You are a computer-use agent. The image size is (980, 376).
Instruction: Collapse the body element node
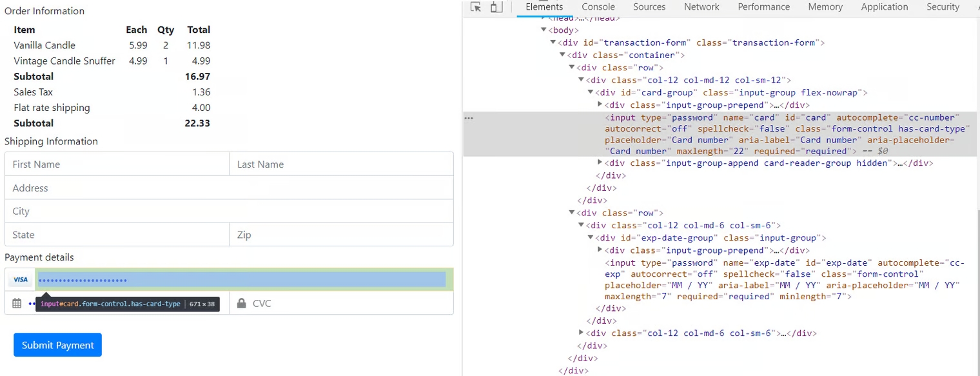(544, 30)
